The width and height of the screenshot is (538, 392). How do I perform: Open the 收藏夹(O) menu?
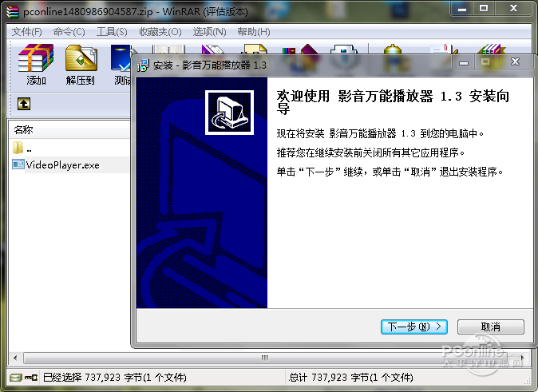click(x=160, y=32)
